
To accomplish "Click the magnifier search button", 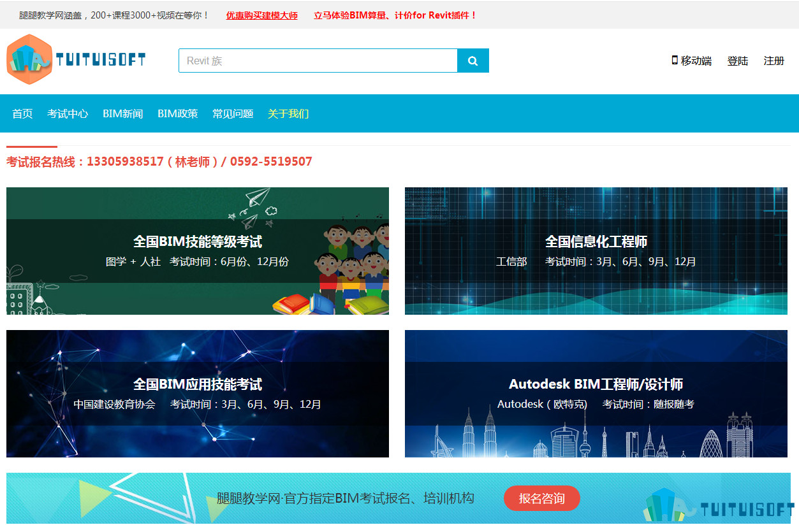I will 473,61.
